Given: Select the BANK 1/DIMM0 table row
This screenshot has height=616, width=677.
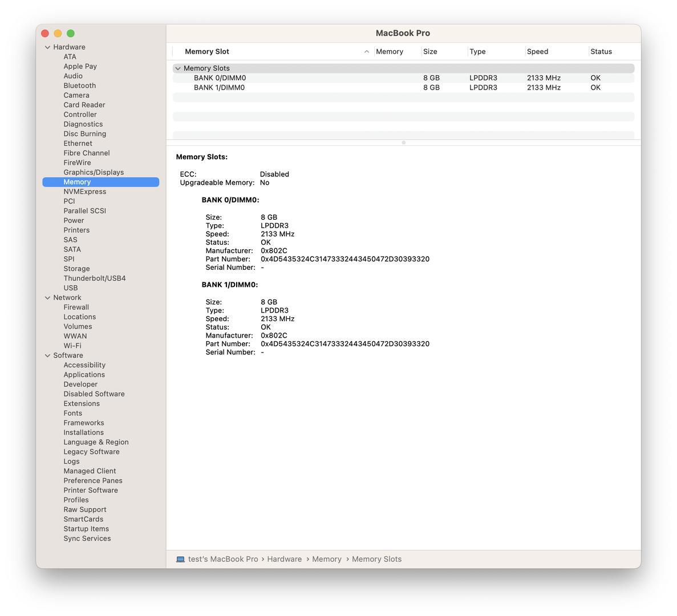Looking at the screenshot, I should pos(403,87).
